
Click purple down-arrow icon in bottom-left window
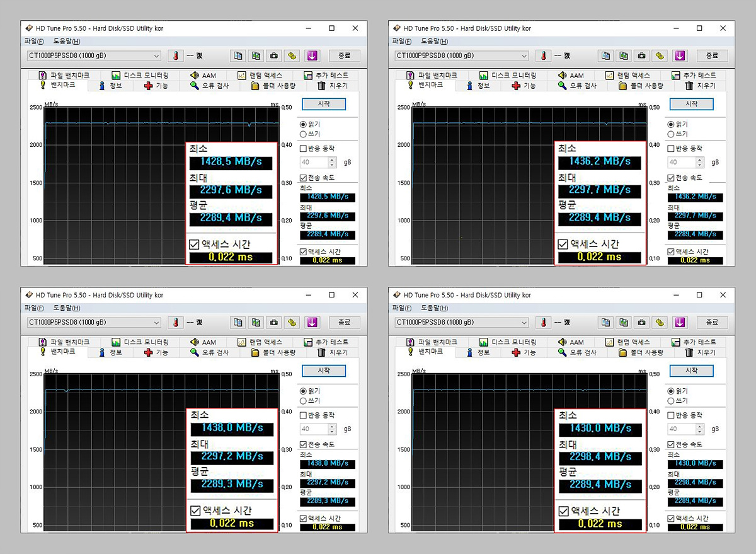(312, 322)
